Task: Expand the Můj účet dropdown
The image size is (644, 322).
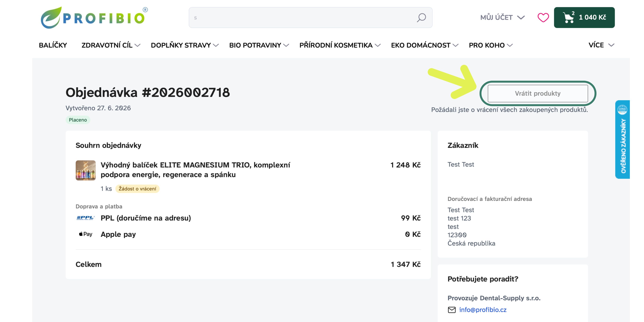Action: tap(503, 18)
